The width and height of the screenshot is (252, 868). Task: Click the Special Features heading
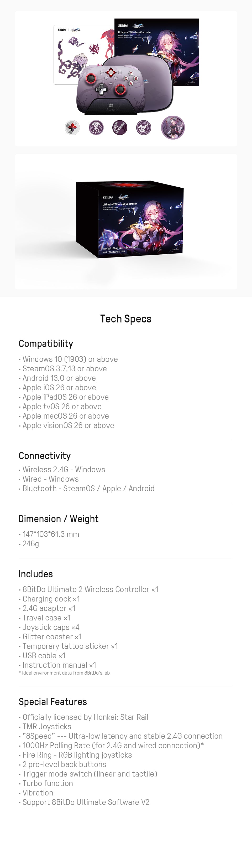click(53, 702)
